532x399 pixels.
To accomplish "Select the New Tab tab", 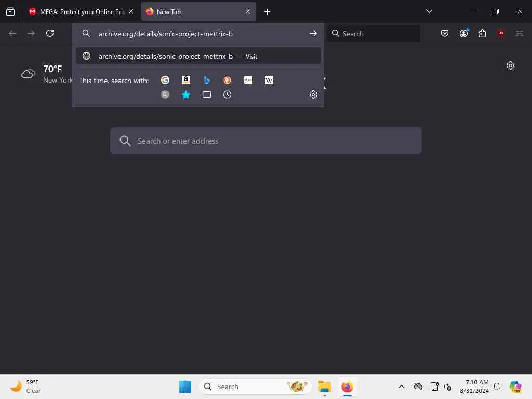I will coord(198,12).
